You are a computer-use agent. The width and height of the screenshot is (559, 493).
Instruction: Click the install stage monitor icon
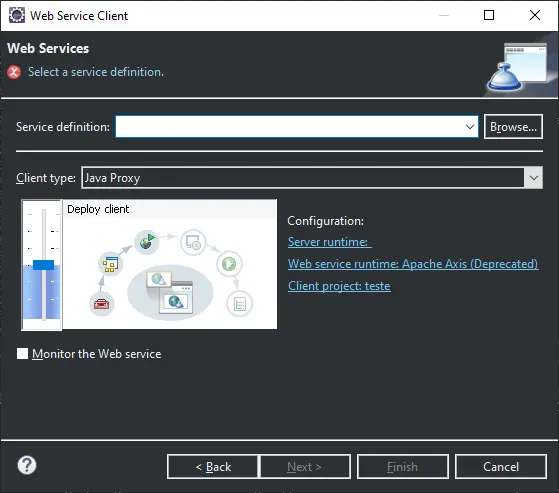coord(193,242)
